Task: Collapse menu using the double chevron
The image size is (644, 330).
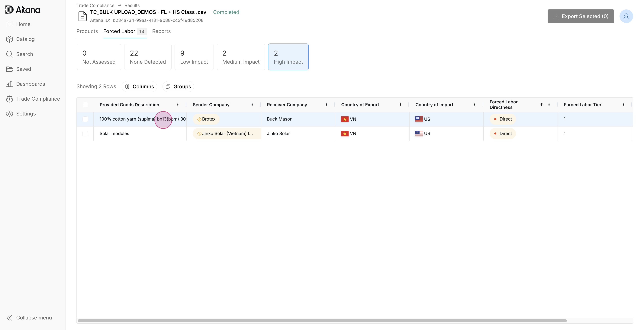Action: [9, 318]
